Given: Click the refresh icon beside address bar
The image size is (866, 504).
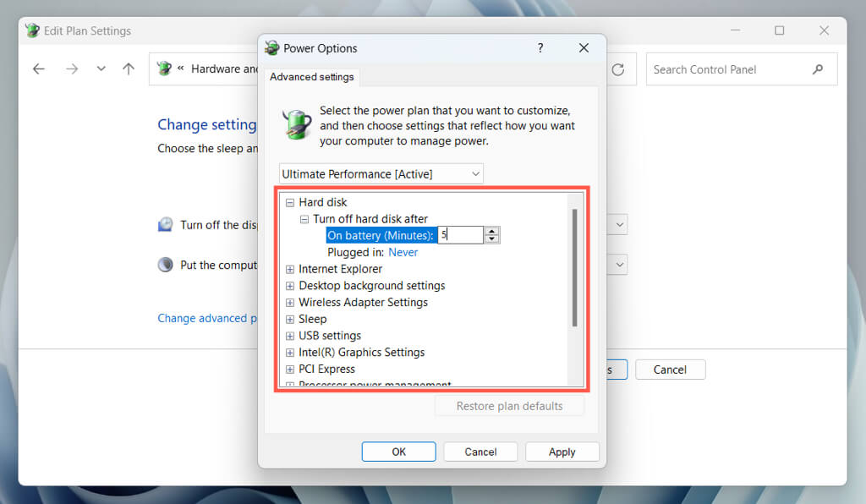Looking at the screenshot, I should pos(618,69).
